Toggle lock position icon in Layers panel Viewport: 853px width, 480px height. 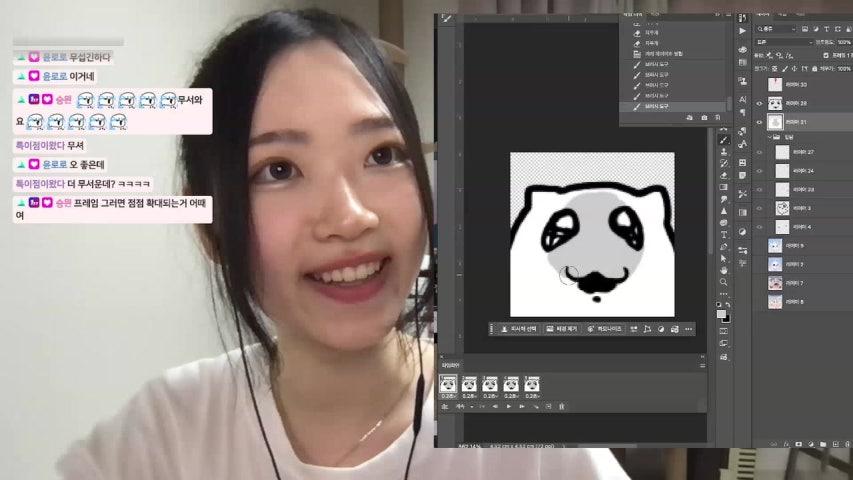794,69
